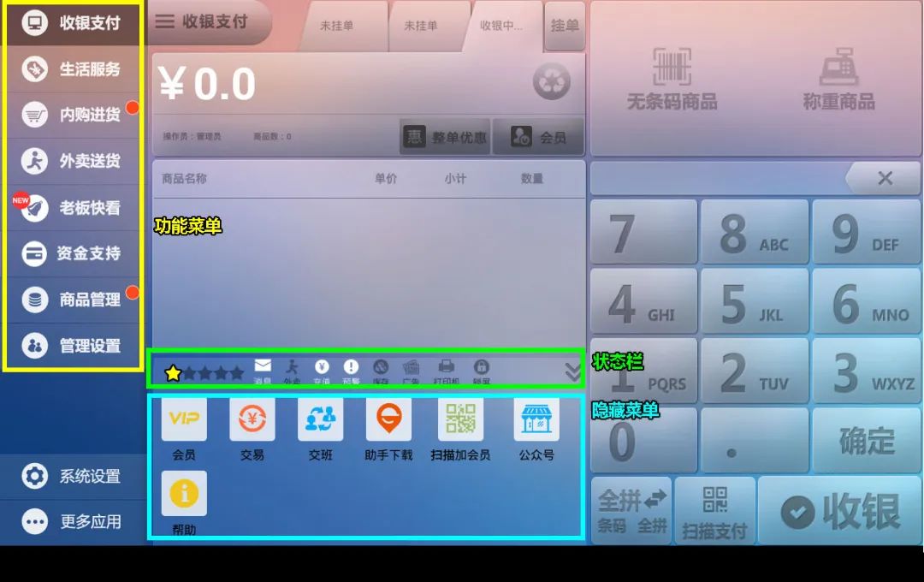The image size is (924, 582).
Task: Click the 单价 column header
Action: pyautogui.click(x=386, y=178)
